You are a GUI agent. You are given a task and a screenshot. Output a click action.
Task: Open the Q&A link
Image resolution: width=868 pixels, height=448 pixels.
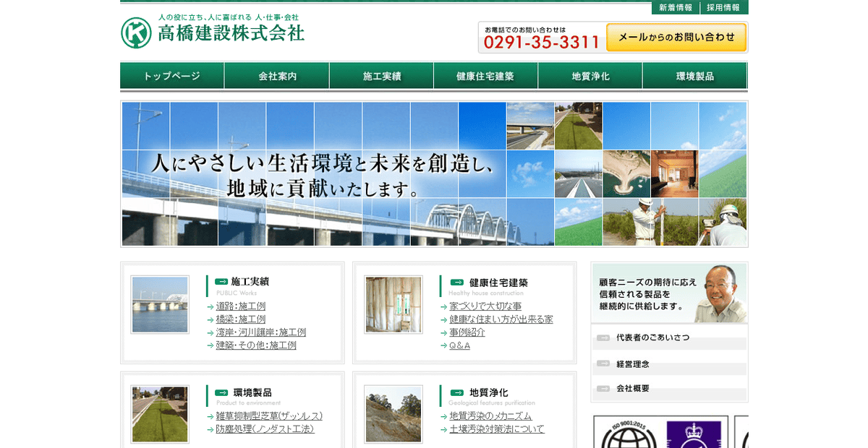click(x=460, y=346)
